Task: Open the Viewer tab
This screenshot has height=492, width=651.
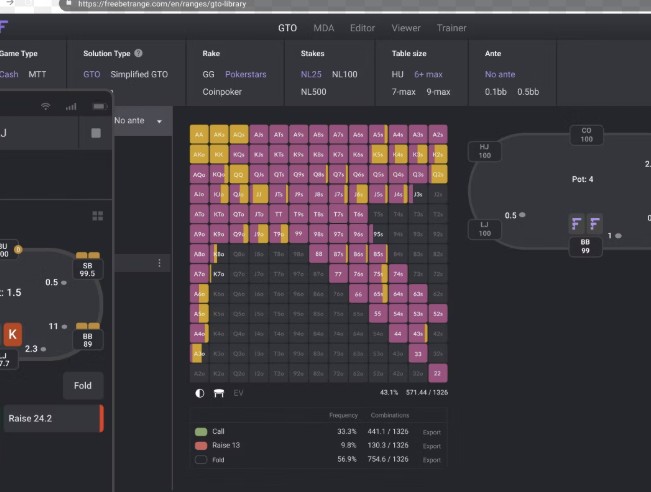Action: point(406,28)
